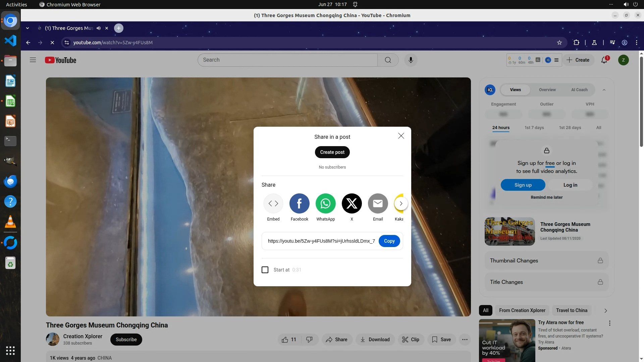Mute the tab audio speaker icon
Image resolution: width=644 pixels, height=362 pixels.
click(99, 28)
